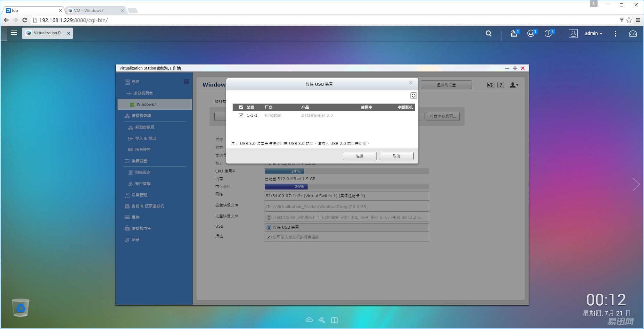The image size is (644, 329).
Task: Open external devices icon
Action: 532,33
